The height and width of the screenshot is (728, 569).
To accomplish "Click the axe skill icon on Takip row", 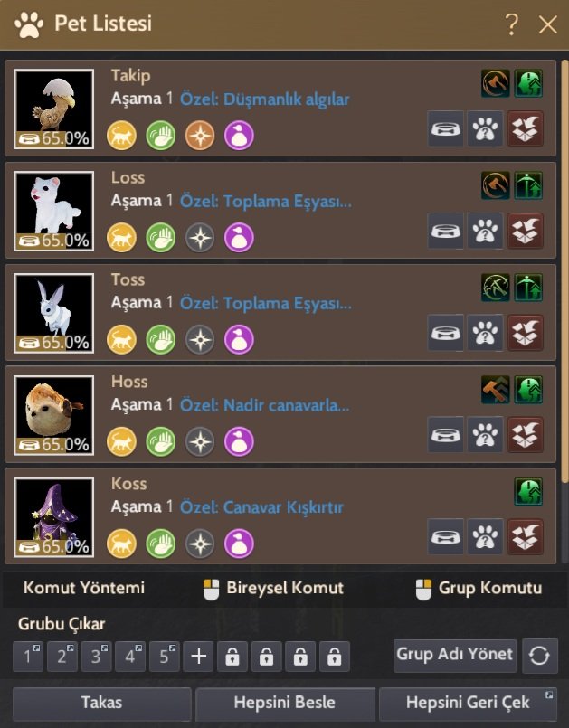I will point(495,83).
